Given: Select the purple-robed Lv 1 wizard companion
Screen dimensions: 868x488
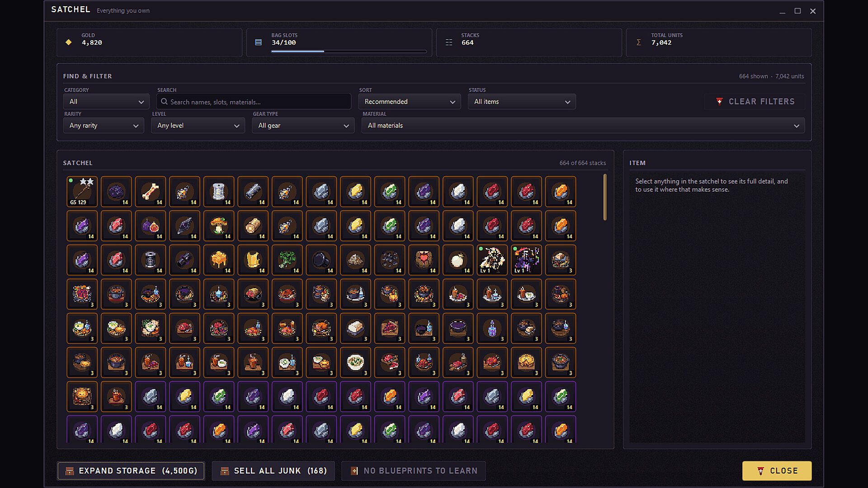Looking at the screenshot, I should [526, 260].
